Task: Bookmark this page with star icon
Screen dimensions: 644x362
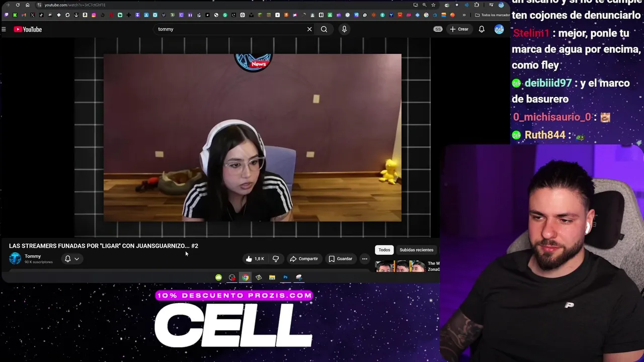Action: [x=433, y=5]
